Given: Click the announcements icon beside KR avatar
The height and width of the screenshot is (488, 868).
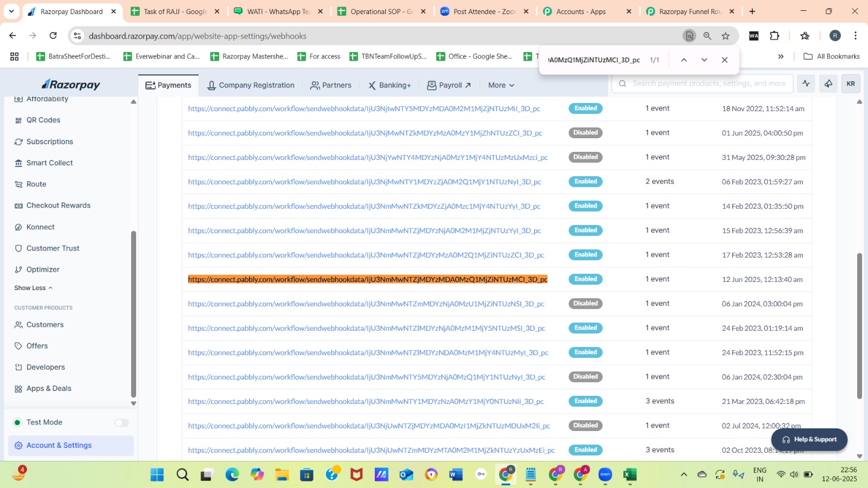Looking at the screenshot, I should (828, 84).
